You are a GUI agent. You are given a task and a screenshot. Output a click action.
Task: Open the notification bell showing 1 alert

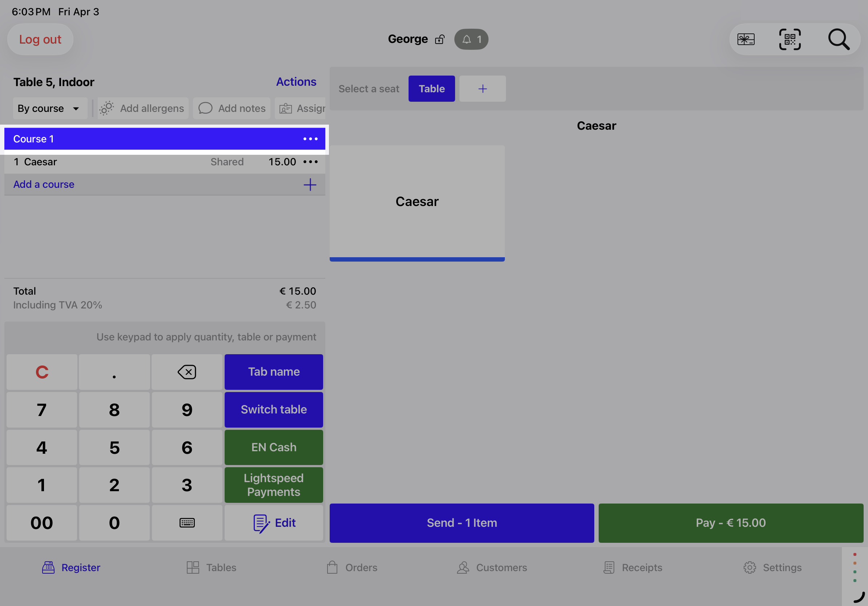click(471, 39)
